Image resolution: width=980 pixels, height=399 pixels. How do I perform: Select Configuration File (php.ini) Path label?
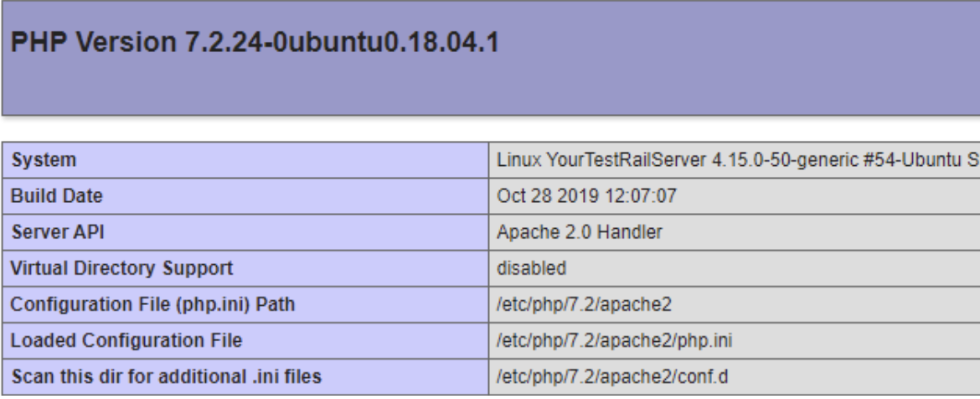pos(152,304)
